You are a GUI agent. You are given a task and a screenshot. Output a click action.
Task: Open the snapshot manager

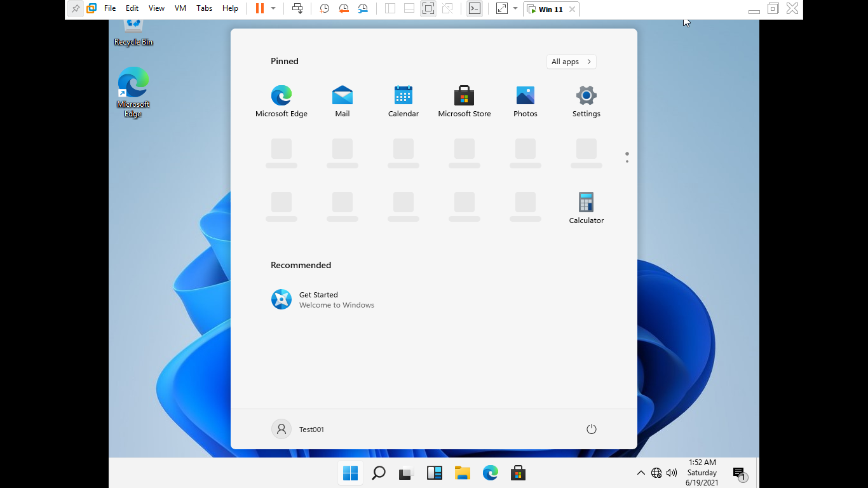pyautogui.click(x=363, y=8)
